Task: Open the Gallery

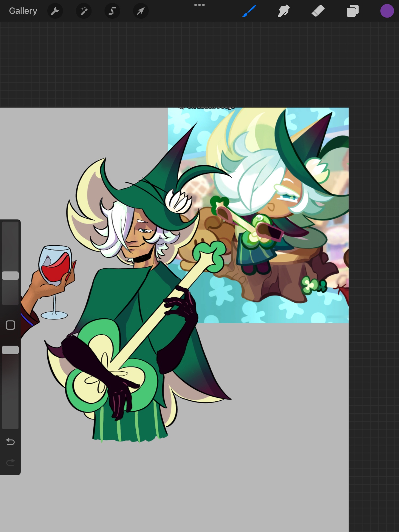Action: [23, 11]
